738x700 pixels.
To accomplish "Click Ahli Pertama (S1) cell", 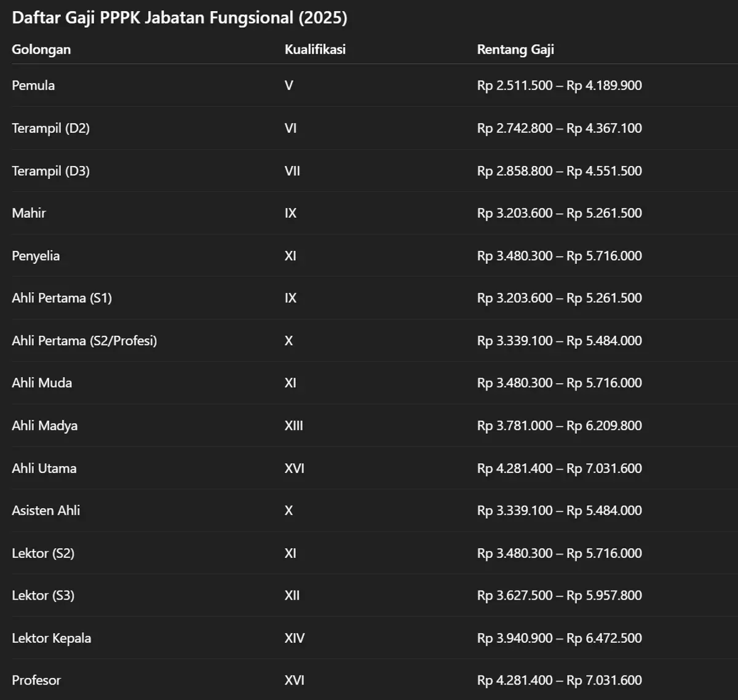I will pos(61,298).
